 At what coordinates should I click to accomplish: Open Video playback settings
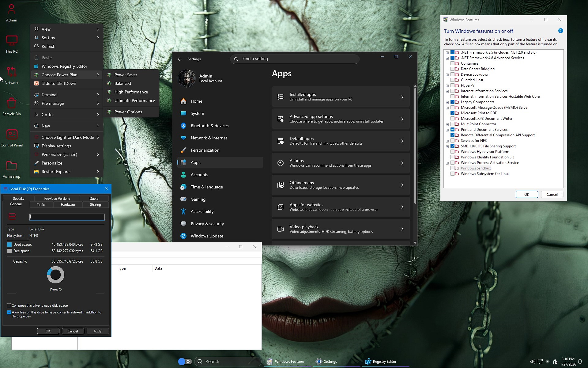point(340,229)
